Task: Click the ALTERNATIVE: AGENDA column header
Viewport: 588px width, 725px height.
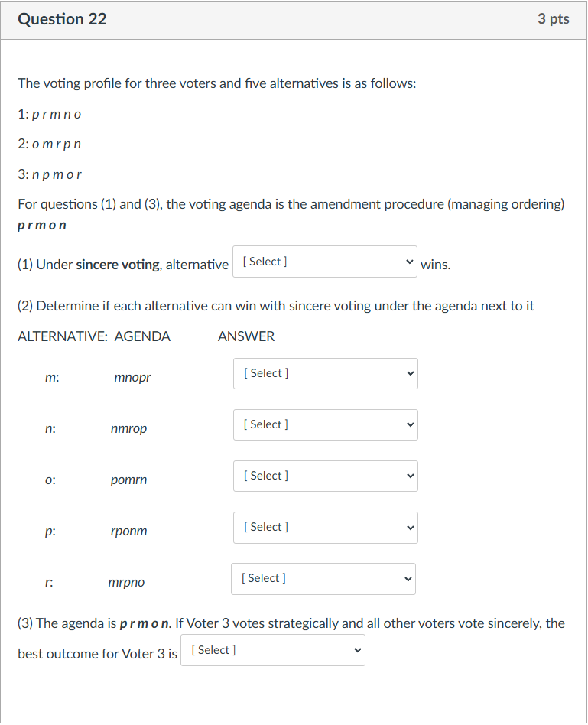Action: click(x=94, y=336)
